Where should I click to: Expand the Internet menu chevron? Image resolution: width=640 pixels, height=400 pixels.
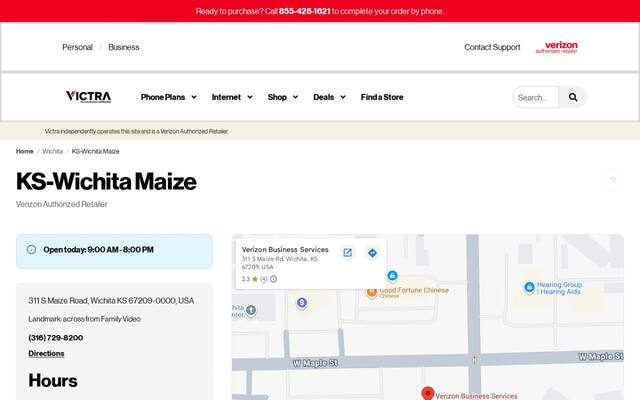coord(250,97)
